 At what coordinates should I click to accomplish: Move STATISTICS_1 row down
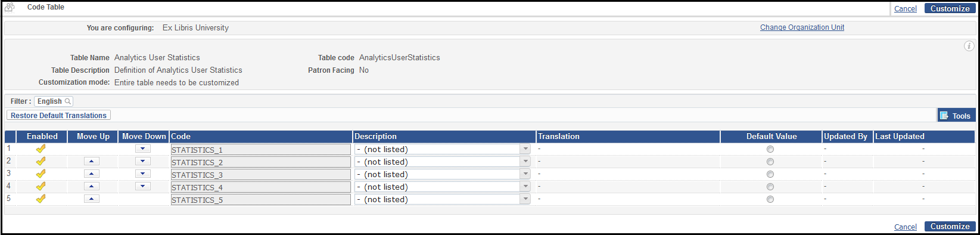[143, 149]
